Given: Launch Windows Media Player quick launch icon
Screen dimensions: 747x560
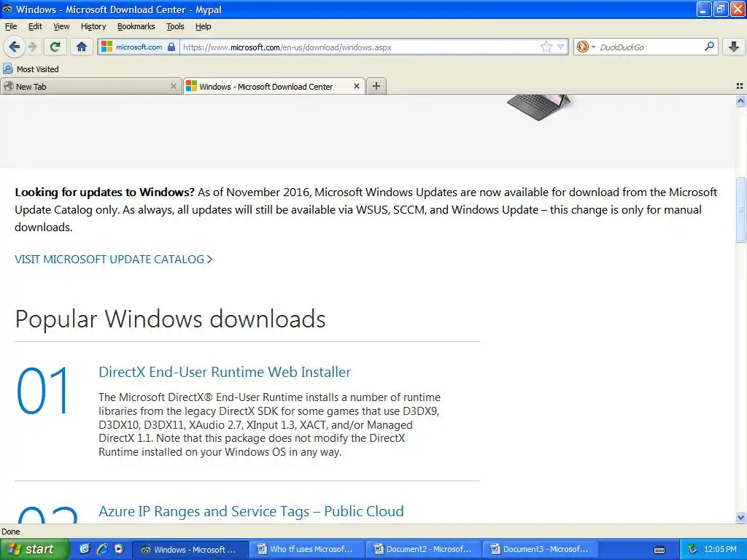Looking at the screenshot, I should point(119,549).
